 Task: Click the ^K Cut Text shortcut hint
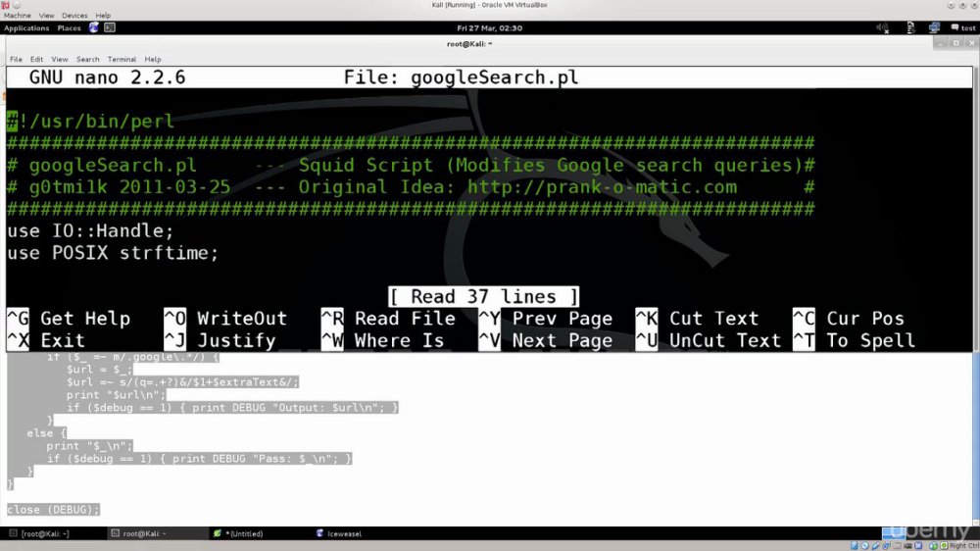coord(697,319)
